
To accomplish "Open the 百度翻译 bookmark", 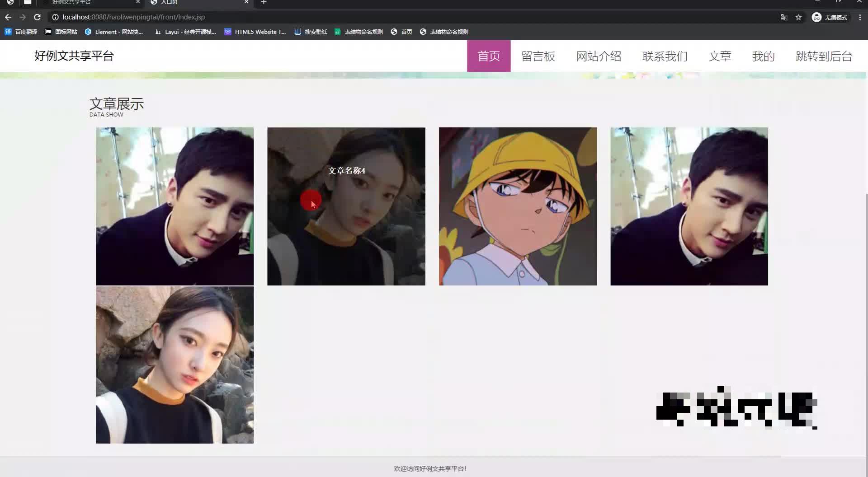I will click(21, 32).
